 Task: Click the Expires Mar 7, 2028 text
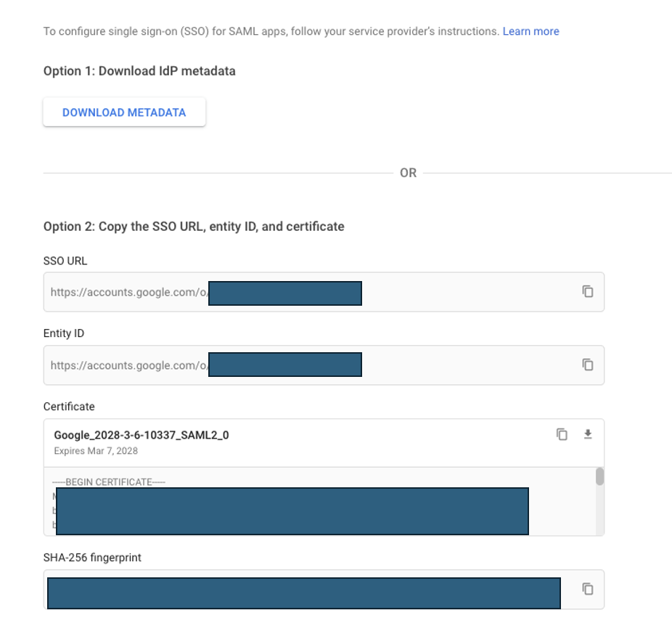click(x=96, y=451)
